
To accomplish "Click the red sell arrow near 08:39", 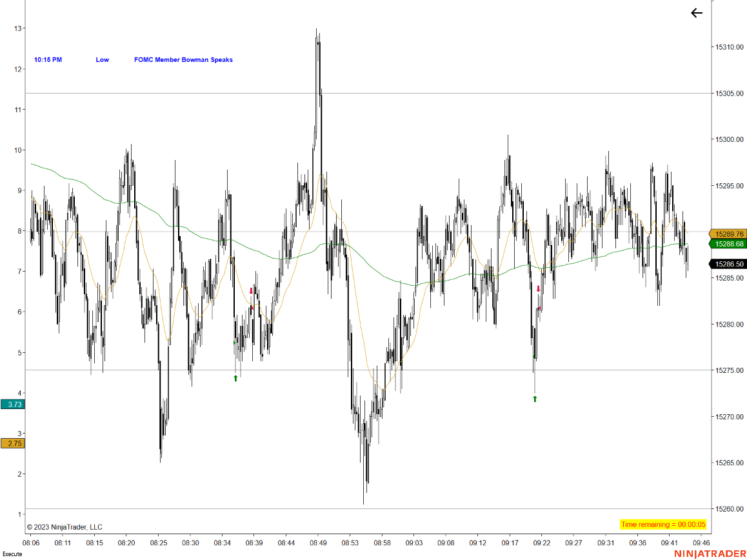I will click(x=251, y=291).
